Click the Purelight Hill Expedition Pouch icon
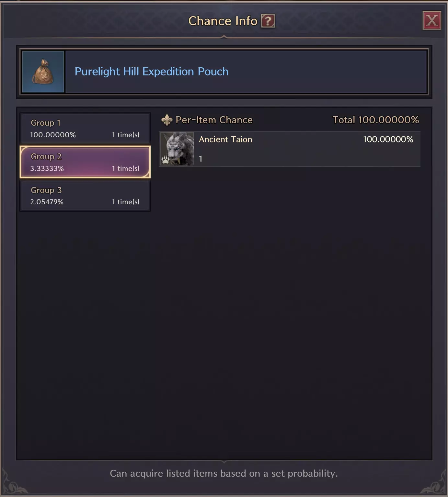Image resolution: width=448 pixels, height=497 pixels. pos(43,72)
